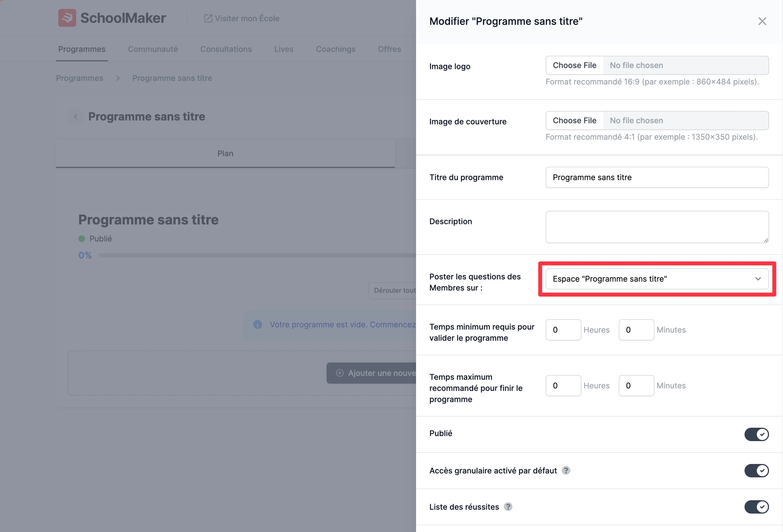Open the Programmes tab
The width and height of the screenshot is (783, 532).
82,49
